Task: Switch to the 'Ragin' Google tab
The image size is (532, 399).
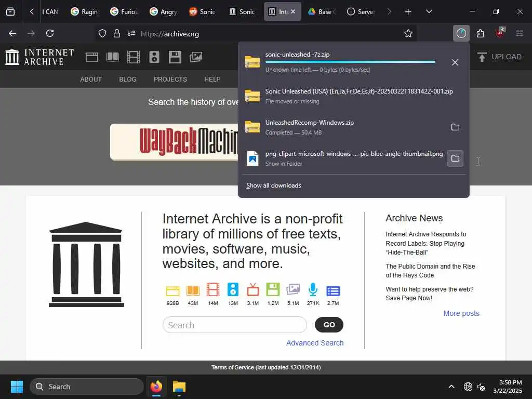Action: click(x=85, y=11)
